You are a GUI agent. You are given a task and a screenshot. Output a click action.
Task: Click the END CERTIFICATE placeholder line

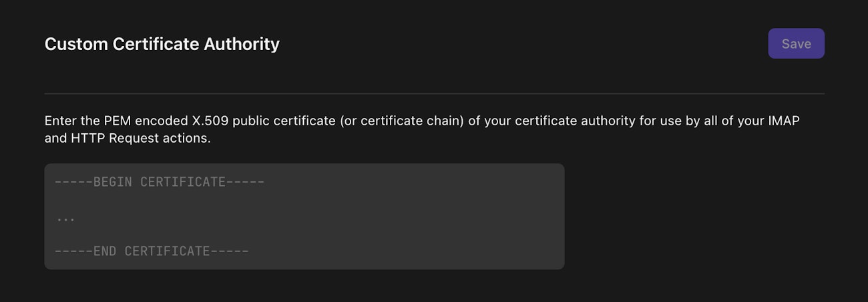click(x=152, y=251)
